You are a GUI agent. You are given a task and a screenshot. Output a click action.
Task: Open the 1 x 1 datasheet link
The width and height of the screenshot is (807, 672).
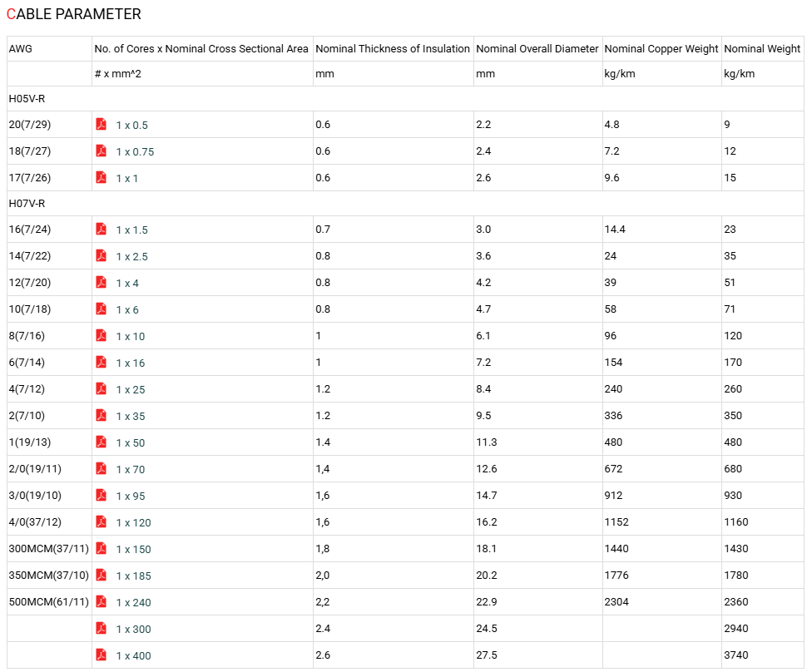pos(127,179)
